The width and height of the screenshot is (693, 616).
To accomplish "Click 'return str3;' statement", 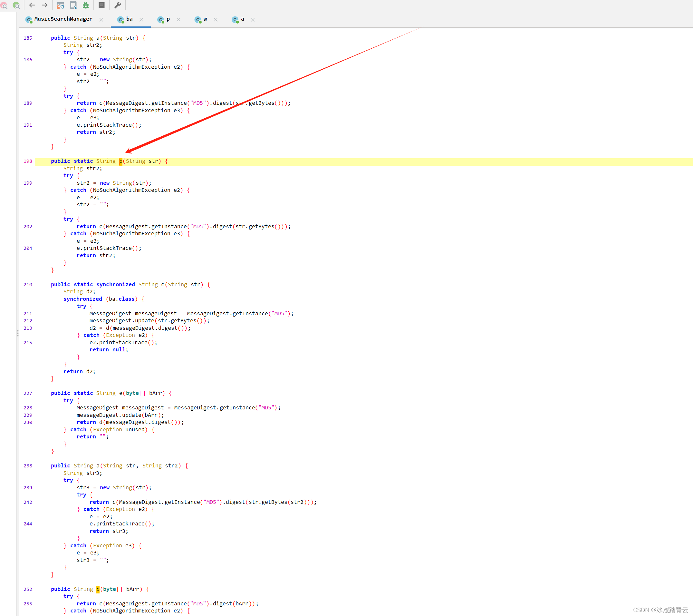I will pos(109,531).
